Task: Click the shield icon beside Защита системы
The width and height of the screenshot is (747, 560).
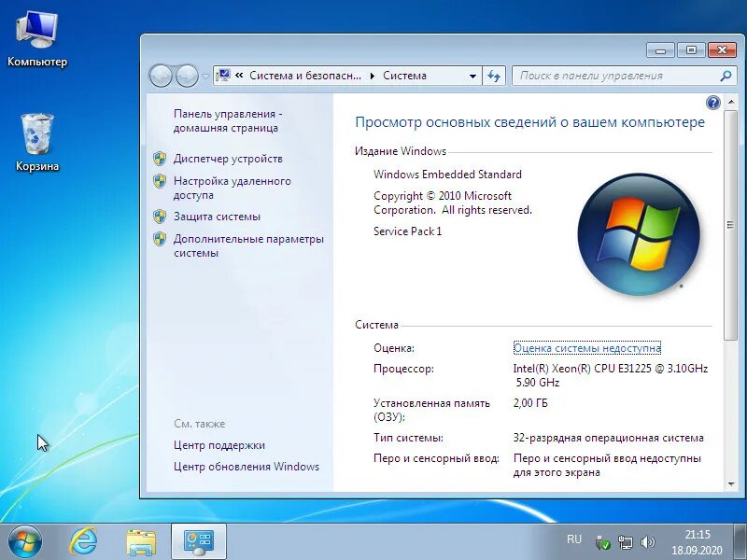Action: 160,217
